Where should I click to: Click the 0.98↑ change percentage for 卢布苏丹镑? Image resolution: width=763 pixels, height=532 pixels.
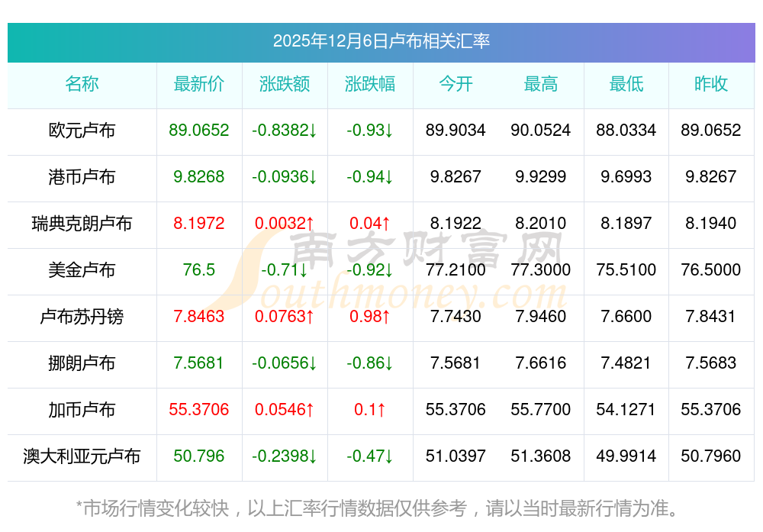(370, 317)
